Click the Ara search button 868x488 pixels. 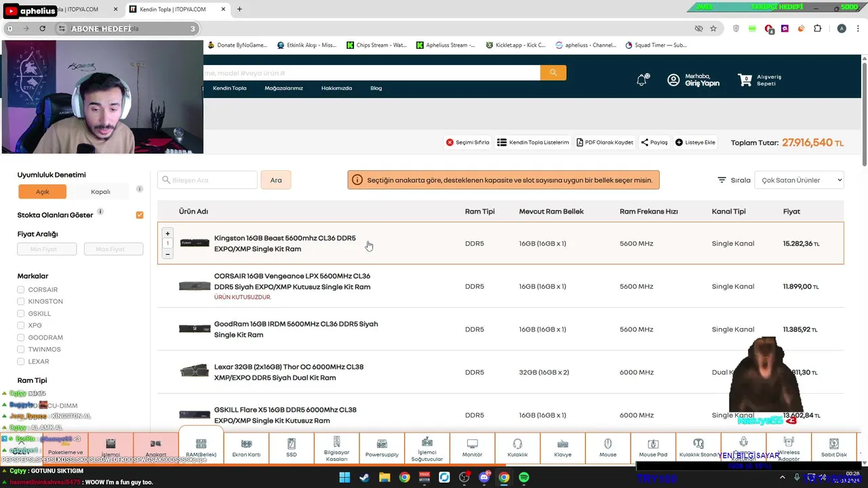[x=276, y=180]
